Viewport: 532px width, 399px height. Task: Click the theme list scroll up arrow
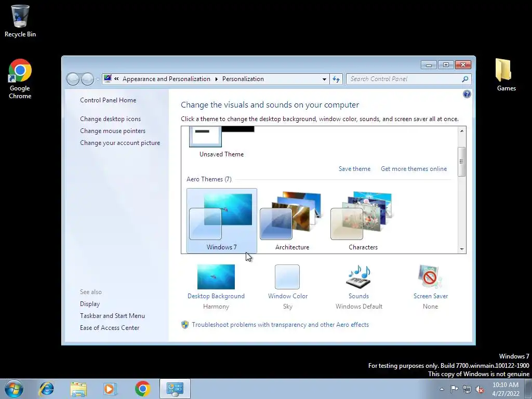462,130
